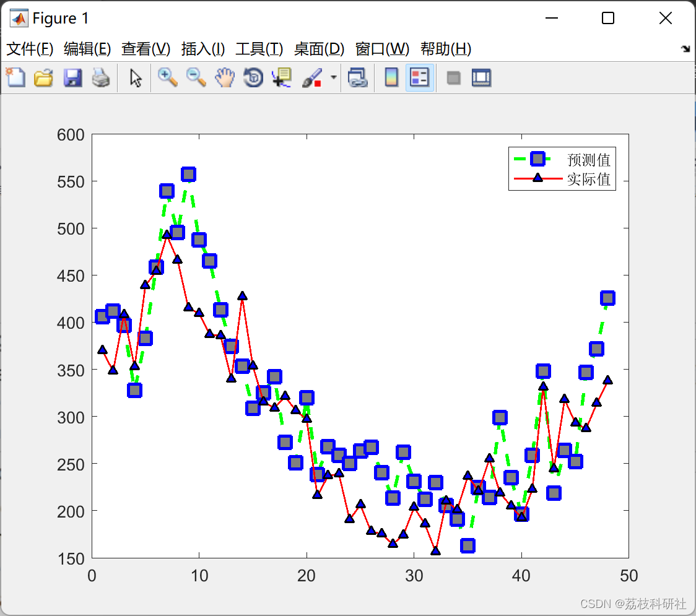696x616 pixels.
Task: Click the lowest actual-value triangle near x=32
Action: pos(435,551)
